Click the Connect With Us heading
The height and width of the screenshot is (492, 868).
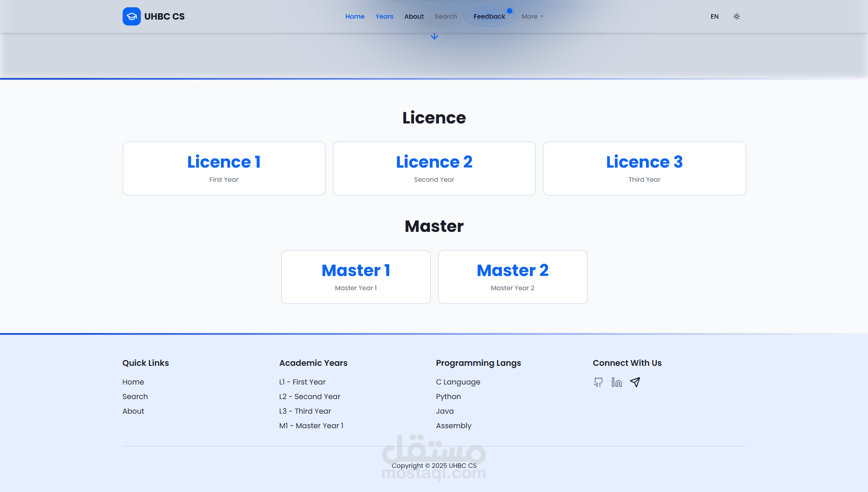(x=627, y=363)
